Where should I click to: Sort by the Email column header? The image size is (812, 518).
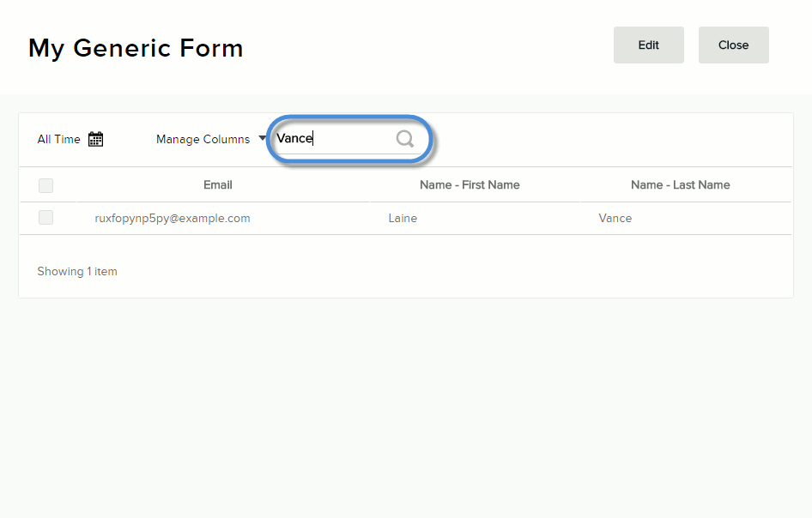click(218, 184)
